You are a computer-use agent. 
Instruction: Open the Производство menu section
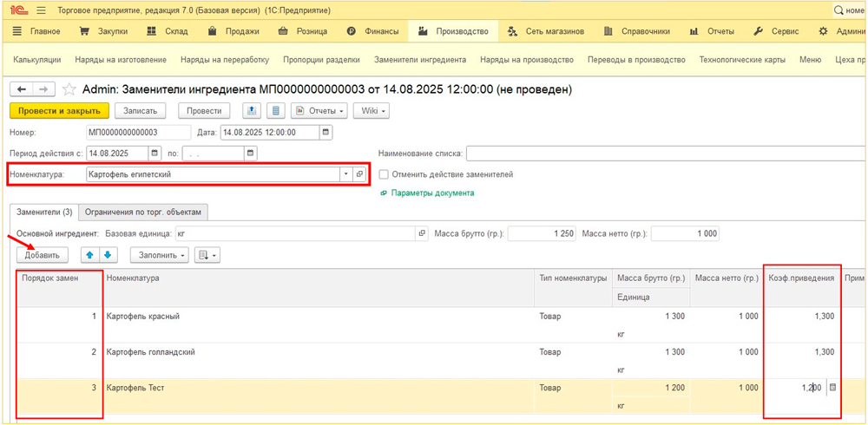[453, 31]
